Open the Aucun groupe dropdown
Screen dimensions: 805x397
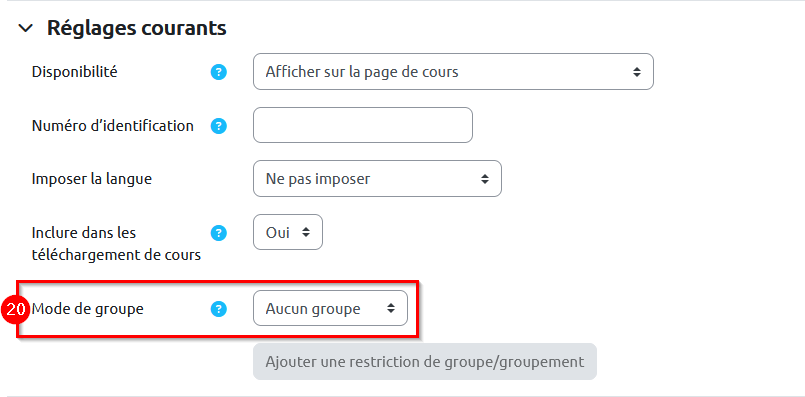(330, 308)
